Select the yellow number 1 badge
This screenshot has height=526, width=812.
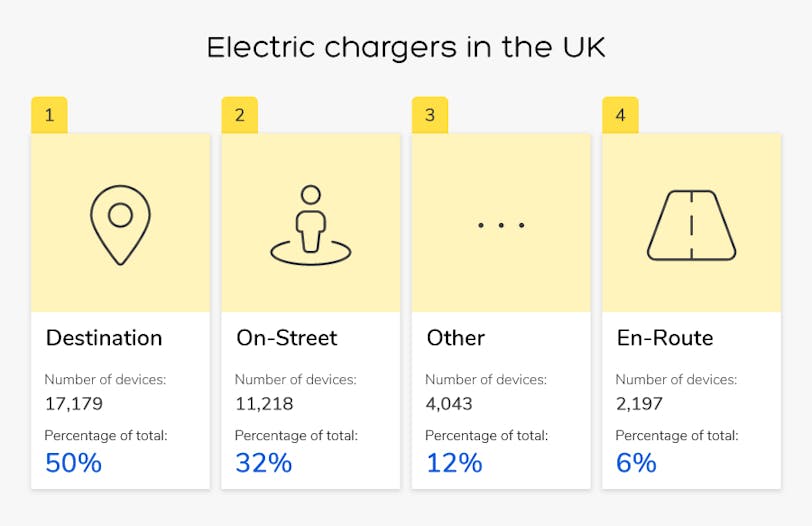49,115
